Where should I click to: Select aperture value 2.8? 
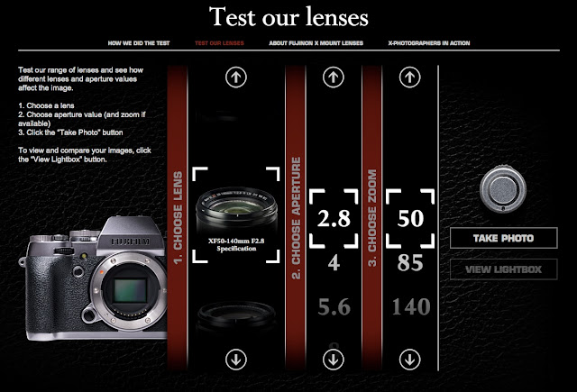pyautogui.click(x=334, y=218)
